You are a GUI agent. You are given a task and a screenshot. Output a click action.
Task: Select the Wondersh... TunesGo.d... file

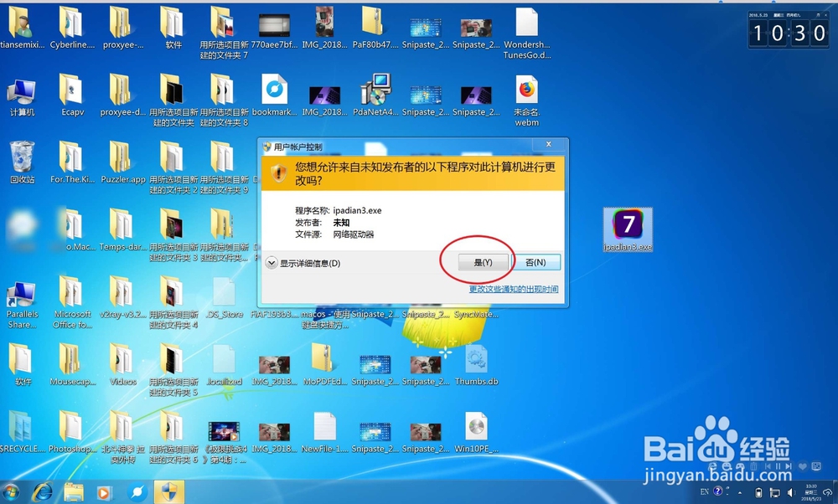(527, 33)
